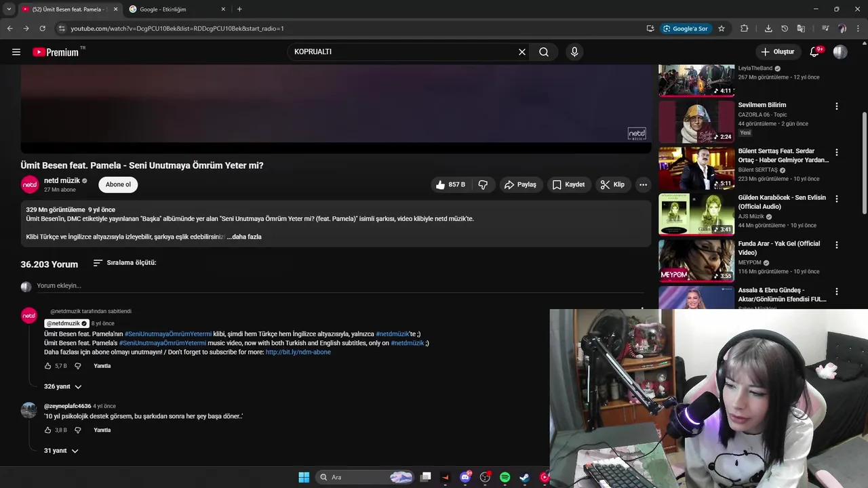Screen dimensions: 868x488
Task: Expand description with ...daha fazla
Action: pyautogui.click(x=244, y=237)
